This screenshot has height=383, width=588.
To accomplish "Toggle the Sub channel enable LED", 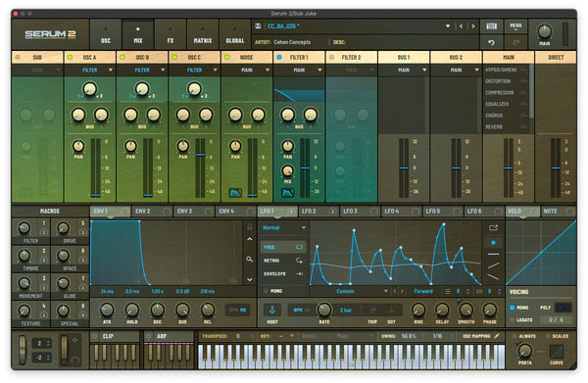I will (18, 57).
